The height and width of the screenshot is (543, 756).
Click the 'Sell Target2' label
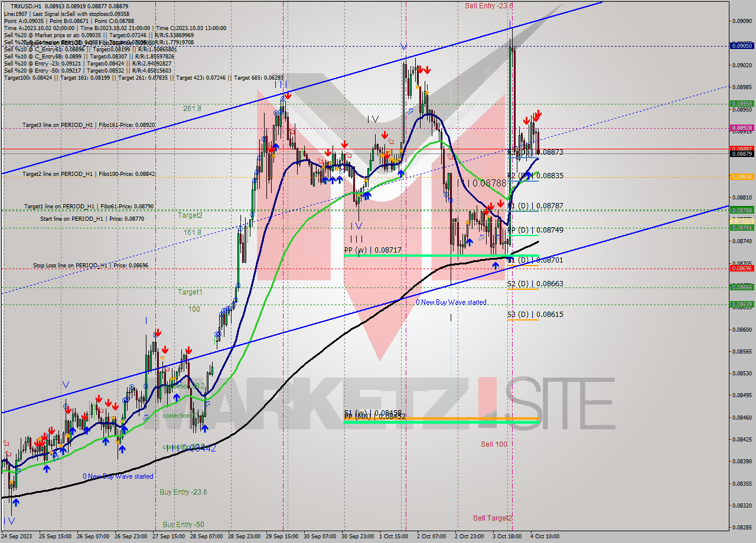tap(493, 518)
